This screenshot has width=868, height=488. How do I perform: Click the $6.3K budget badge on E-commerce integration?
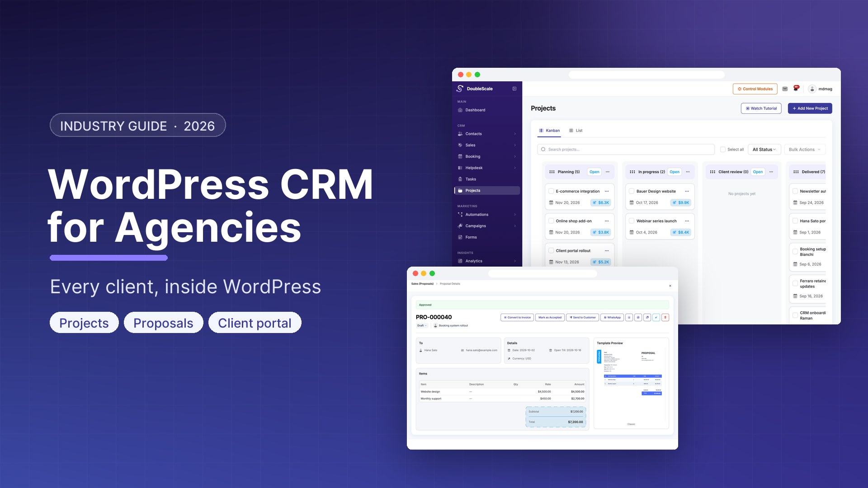point(601,202)
